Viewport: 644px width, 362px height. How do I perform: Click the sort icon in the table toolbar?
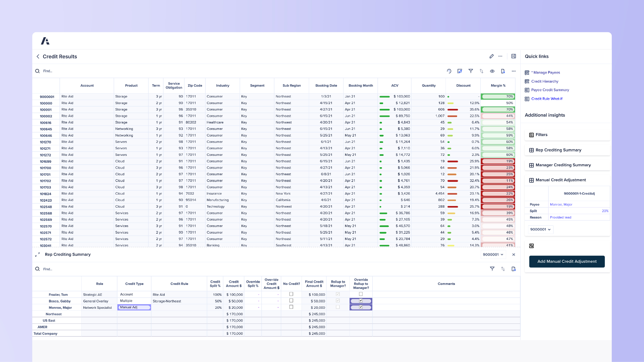pos(482,71)
